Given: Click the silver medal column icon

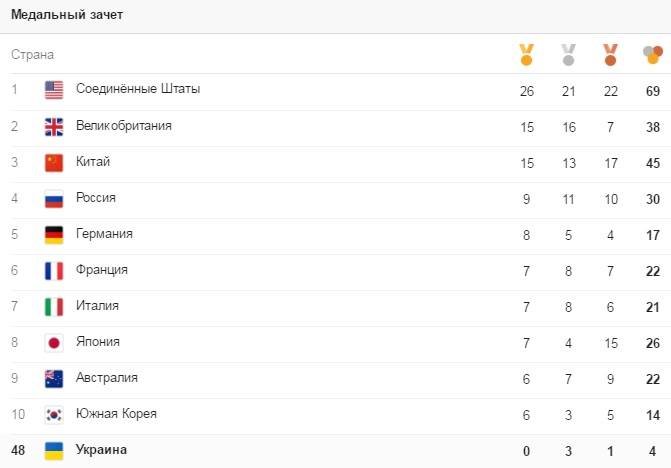Looking at the screenshot, I should [569, 54].
